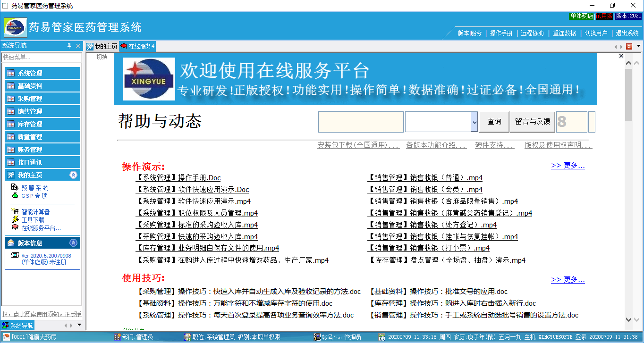Focus the search keyword input field
This screenshot has width=644, height=343.
361,122
